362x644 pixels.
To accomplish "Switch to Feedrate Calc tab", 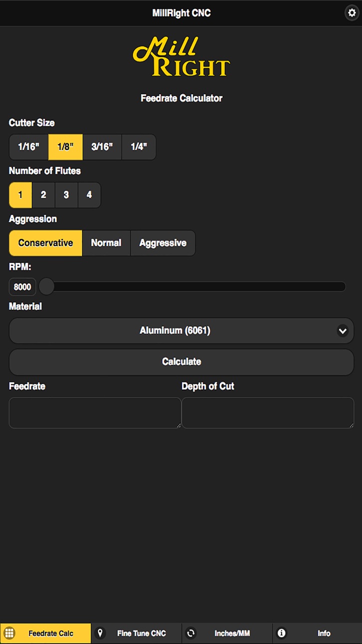I will coord(45,633).
